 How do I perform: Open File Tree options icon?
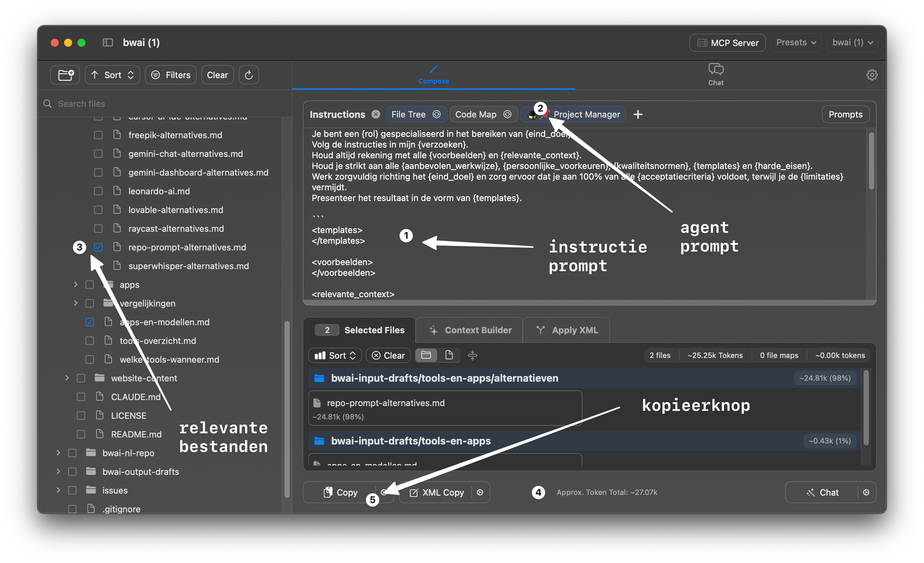437,114
